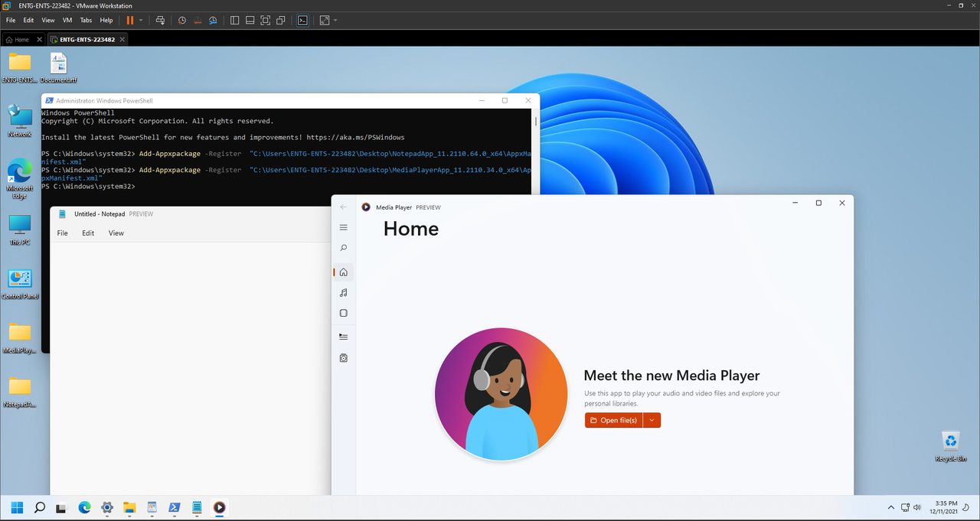
Task: Open Windows Start menu
Action: coord(17,506)
